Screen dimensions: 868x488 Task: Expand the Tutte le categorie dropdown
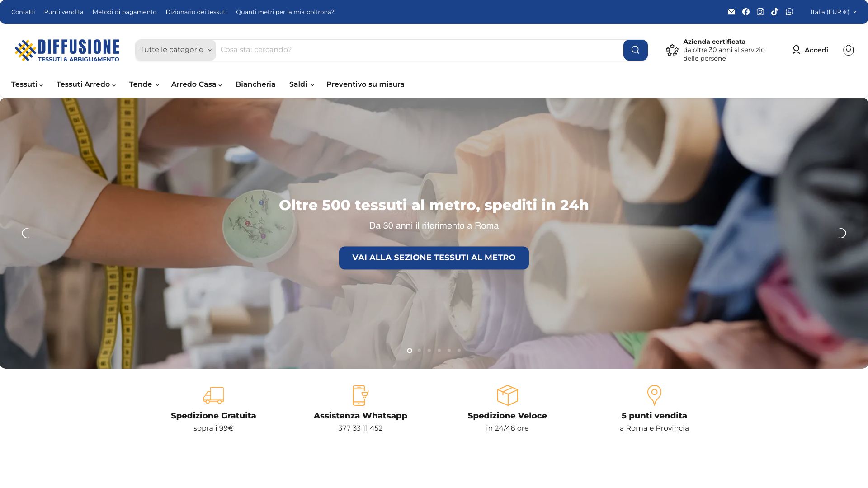[x=175, y=50]
